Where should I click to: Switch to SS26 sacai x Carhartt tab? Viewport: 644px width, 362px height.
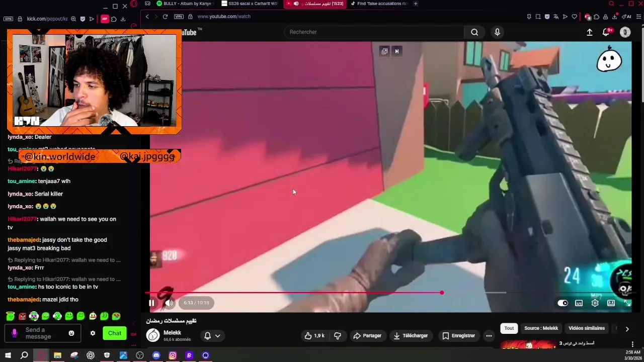click(250, 4)
